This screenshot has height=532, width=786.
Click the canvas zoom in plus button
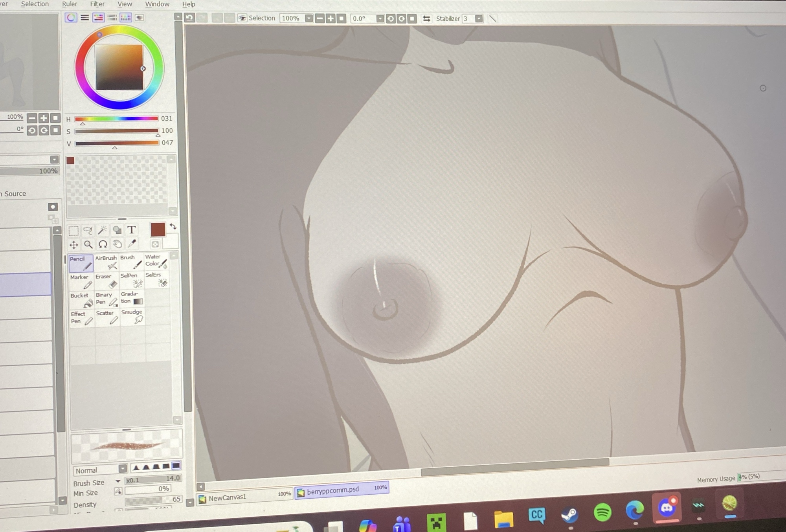click(331, 18)
